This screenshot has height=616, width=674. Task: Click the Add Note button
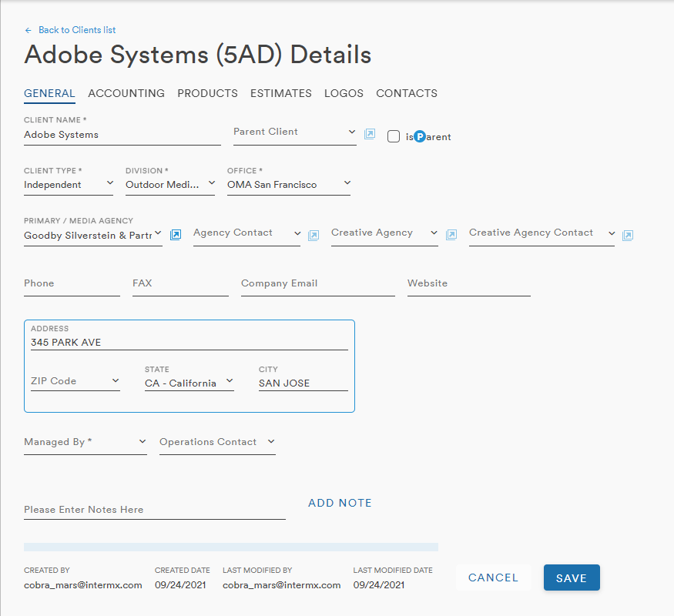click(340, 503)
